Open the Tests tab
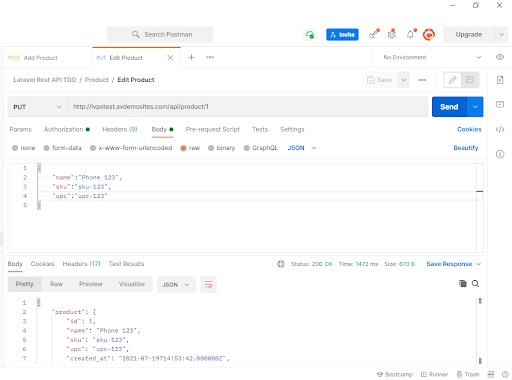 (x=260, y=129)
